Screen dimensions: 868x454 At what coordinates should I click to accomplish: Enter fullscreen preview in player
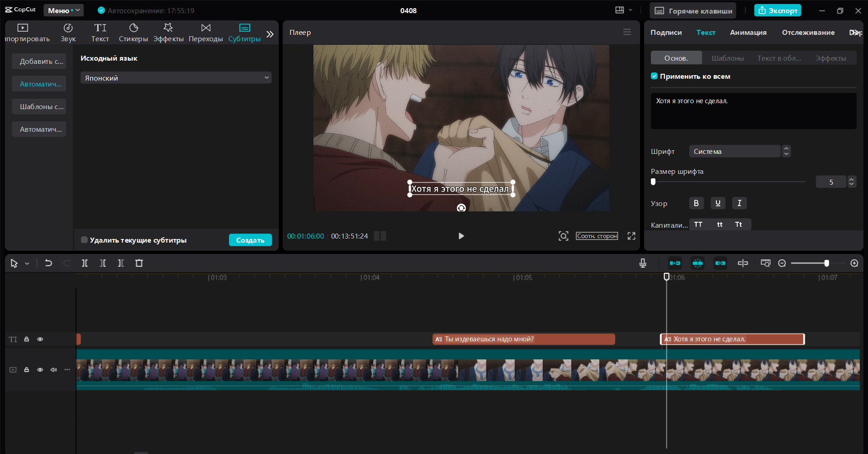coord(631,236)
